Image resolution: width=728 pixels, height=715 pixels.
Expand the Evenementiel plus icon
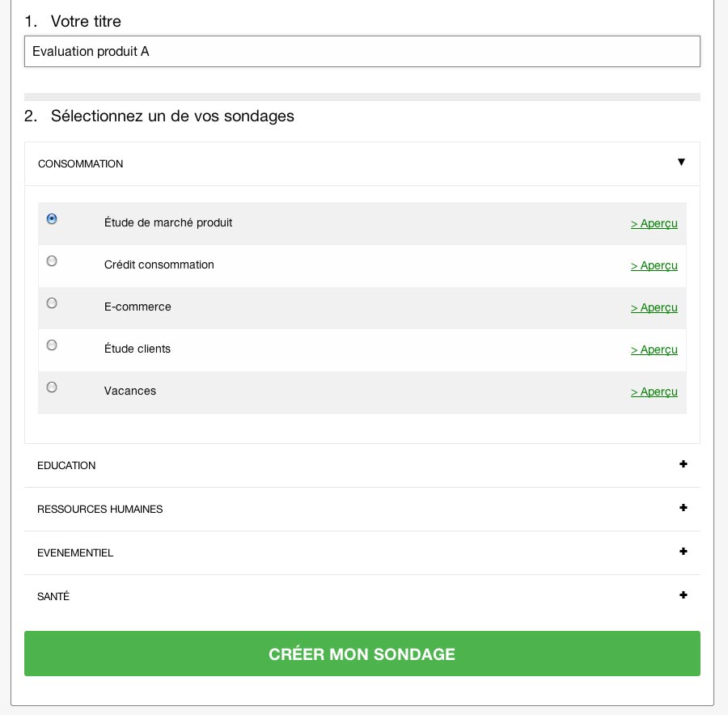point(684,552)
